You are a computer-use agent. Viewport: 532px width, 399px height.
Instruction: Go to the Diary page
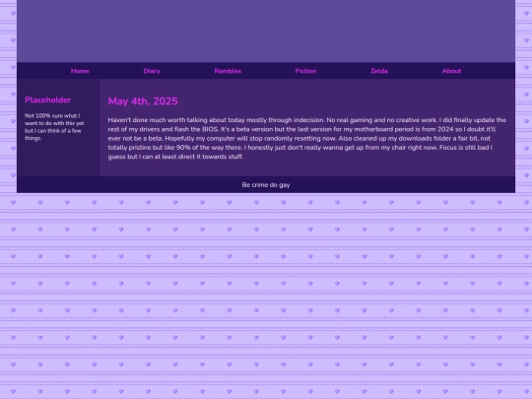click(152, 71)
